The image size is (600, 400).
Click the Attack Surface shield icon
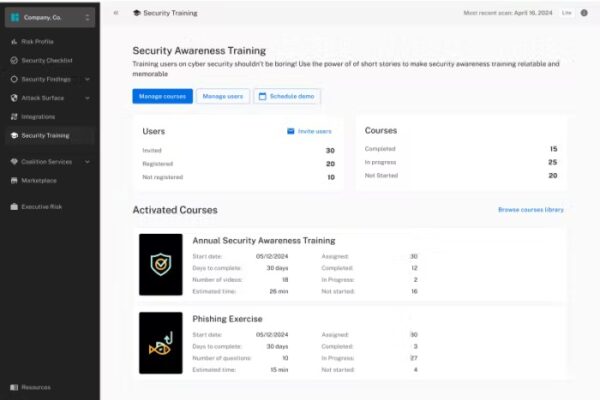(x=13, y=98)
